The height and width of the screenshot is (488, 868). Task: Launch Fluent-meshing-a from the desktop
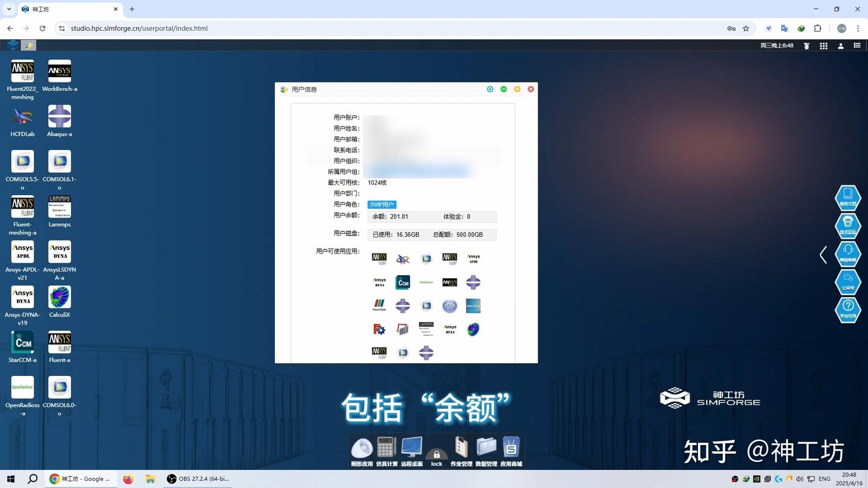(22, 207)
